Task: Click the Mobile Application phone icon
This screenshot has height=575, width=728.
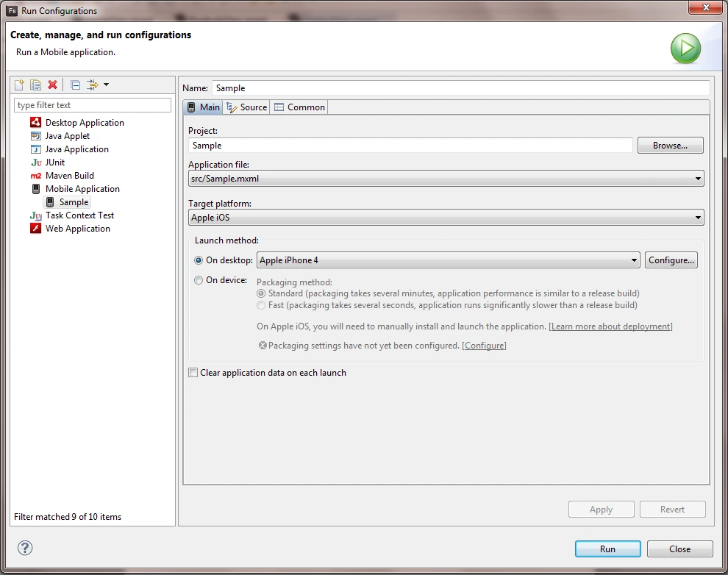Action: pyautogui.click(x=36, y=189)
